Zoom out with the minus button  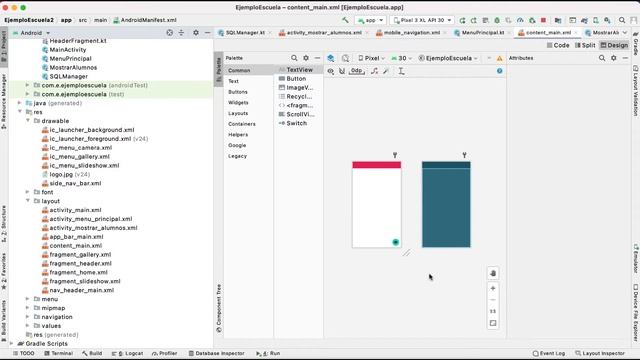tap(493, 300)
